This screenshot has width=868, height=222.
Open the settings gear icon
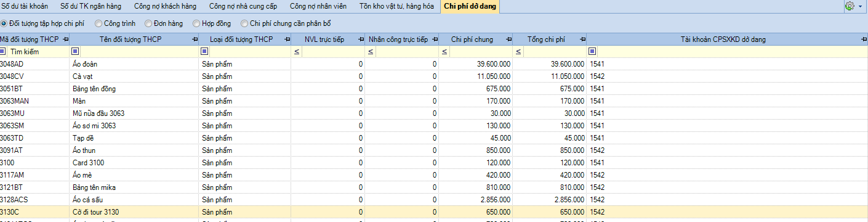pyautogui.click(x=850, y=6)
